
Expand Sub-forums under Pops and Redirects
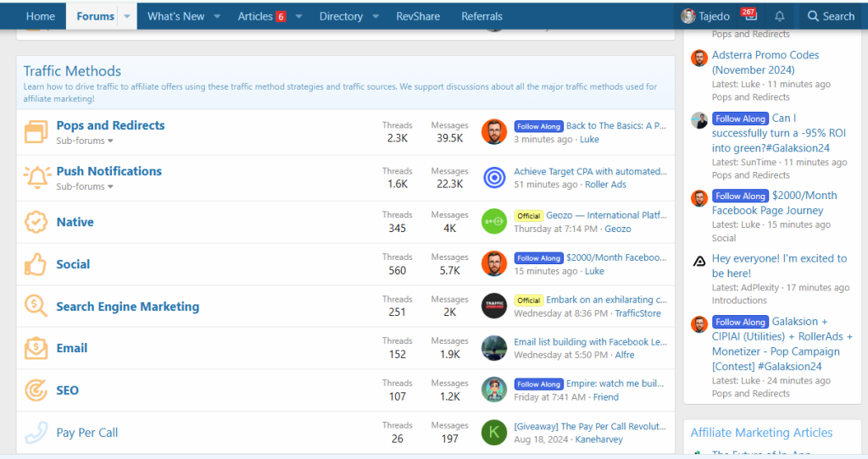[x=85, y=141]
